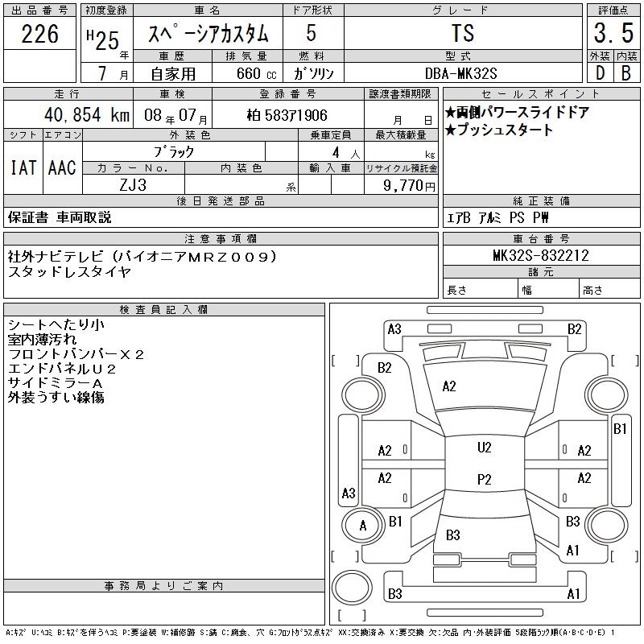Select the A2 mark on the hood

point(449,386)
